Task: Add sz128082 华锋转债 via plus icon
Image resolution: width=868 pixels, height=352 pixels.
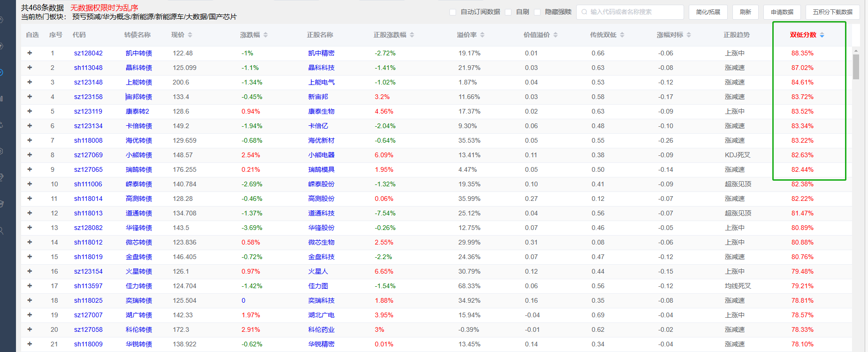Action: coord(30,228)
